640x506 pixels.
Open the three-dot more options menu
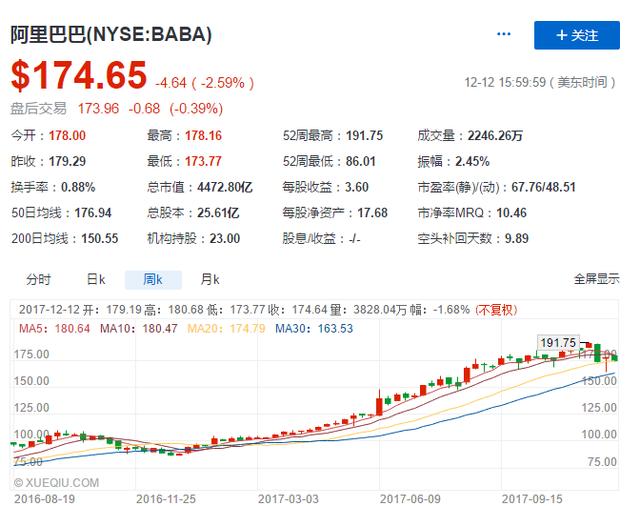point(504,34)
